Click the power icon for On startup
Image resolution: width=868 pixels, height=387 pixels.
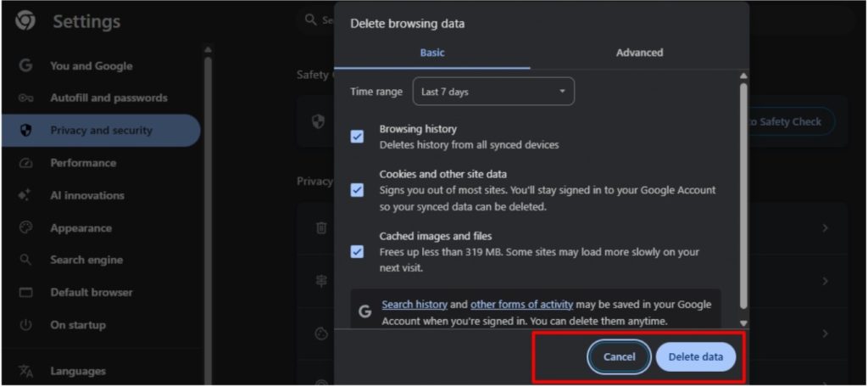tap(25, 325)
